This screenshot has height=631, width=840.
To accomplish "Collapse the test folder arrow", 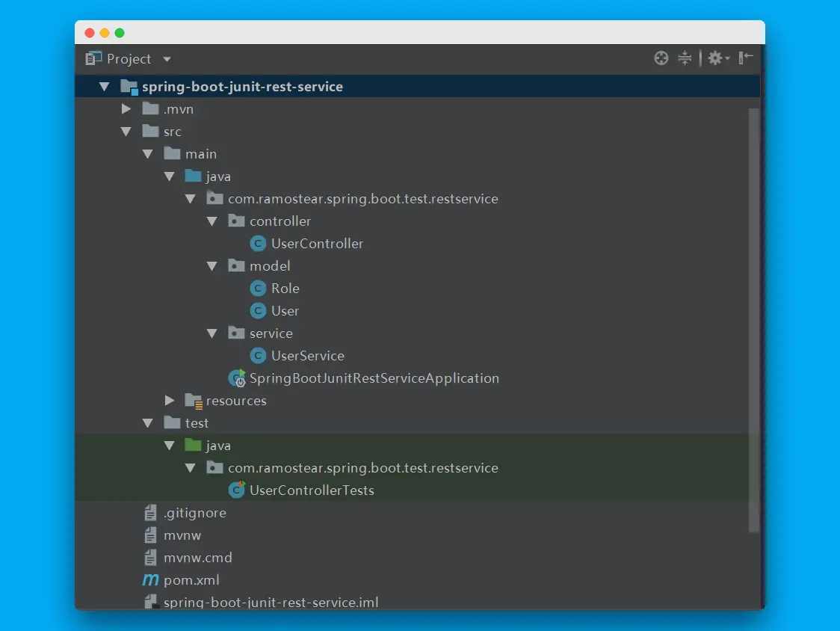I will [148, 423].
